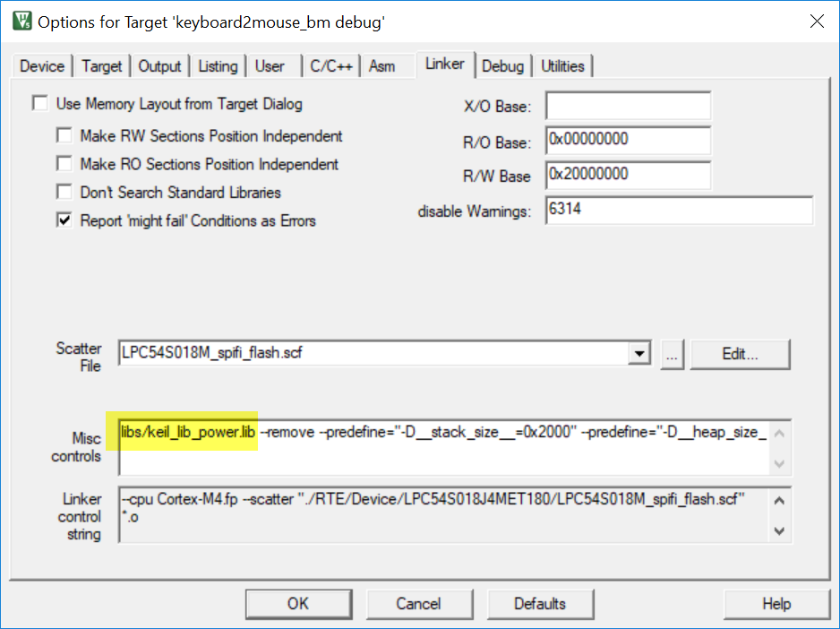
Task: Toggle Make RW Sections Position Independent
Action: 64,135
